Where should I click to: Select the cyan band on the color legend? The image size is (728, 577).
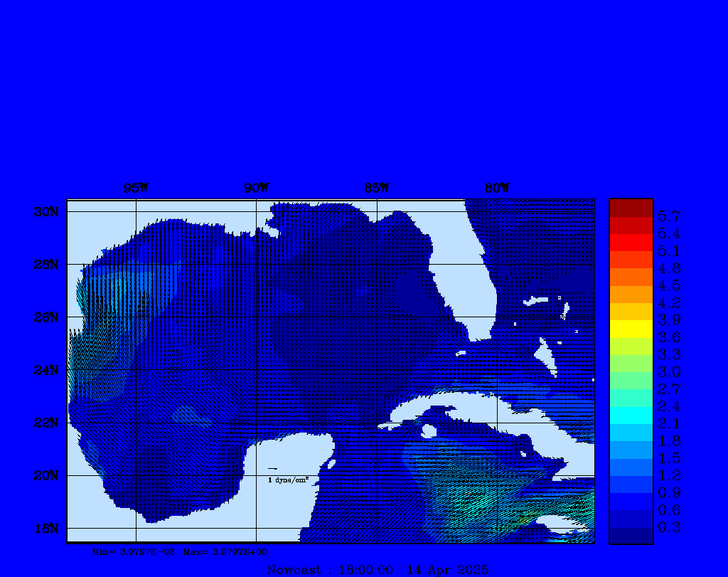(x=631, y=415)
